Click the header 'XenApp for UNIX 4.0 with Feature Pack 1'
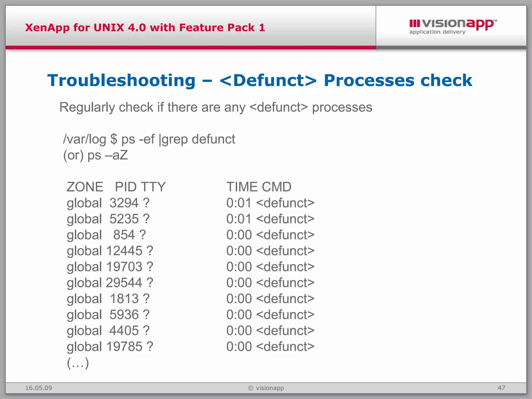The image size is (532, 399). coord(145,28)
